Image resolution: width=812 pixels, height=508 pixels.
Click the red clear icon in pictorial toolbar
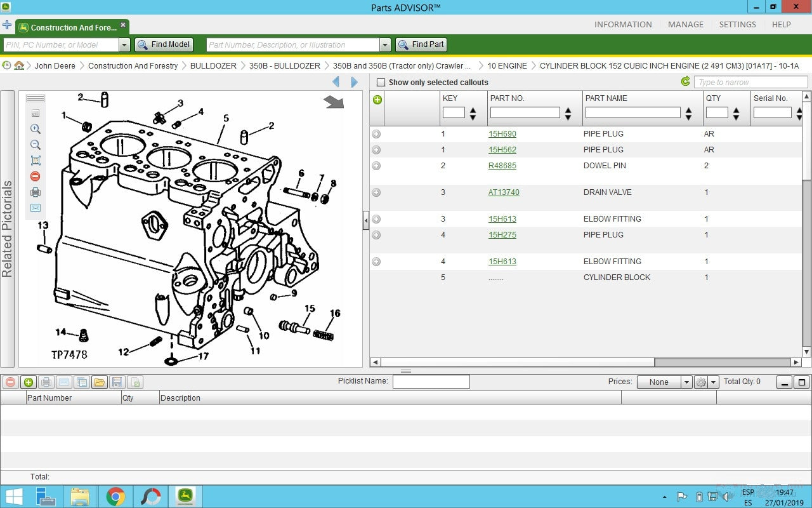click(36, 177)
